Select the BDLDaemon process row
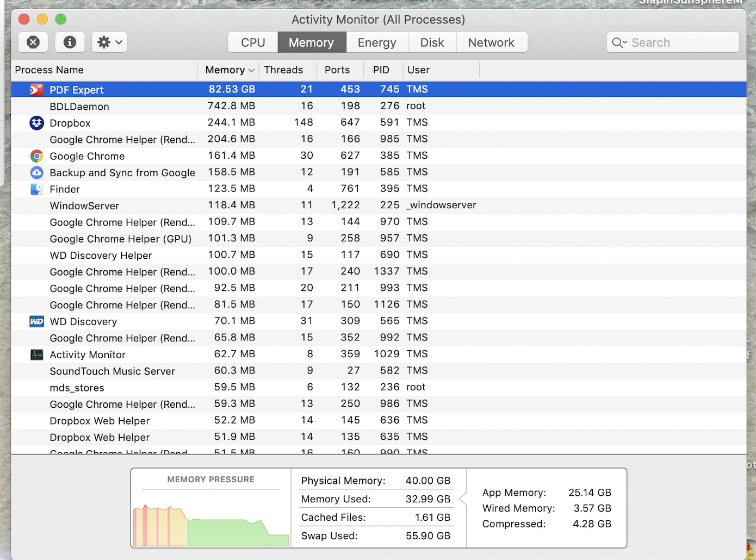 click(x=379, y=106)
